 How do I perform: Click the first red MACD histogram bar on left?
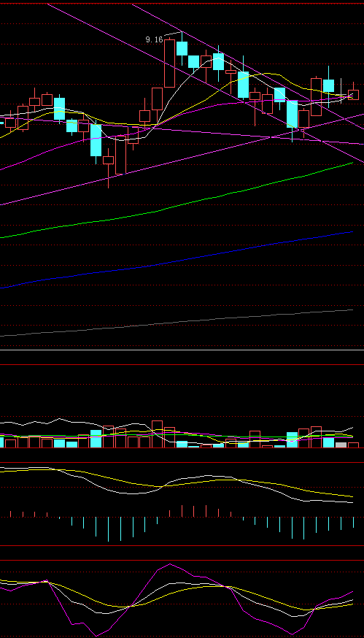tap(10, 514)
